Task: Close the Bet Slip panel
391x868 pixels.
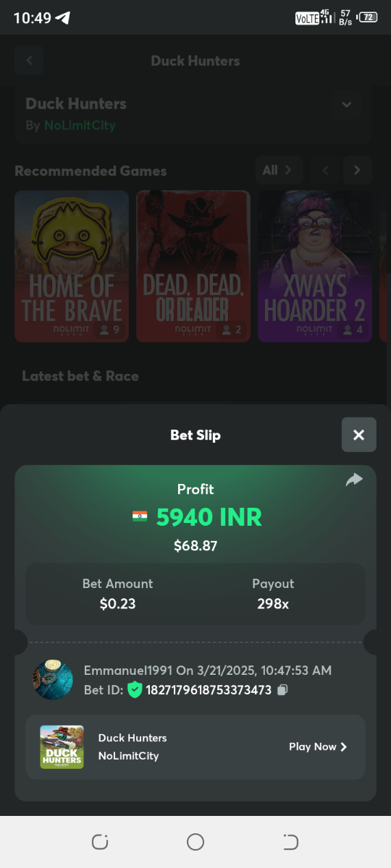Action: 358,435
